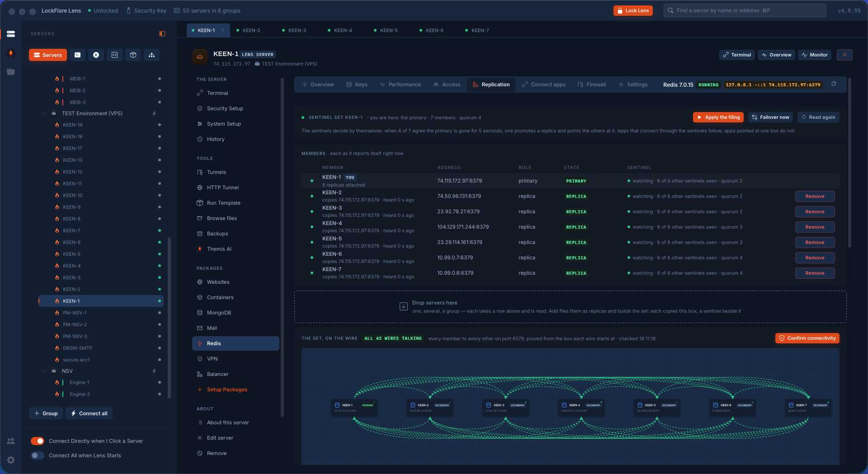Open the code snippet icon in servers toolbar
The image size is (868, 474).
coord(115,55)
